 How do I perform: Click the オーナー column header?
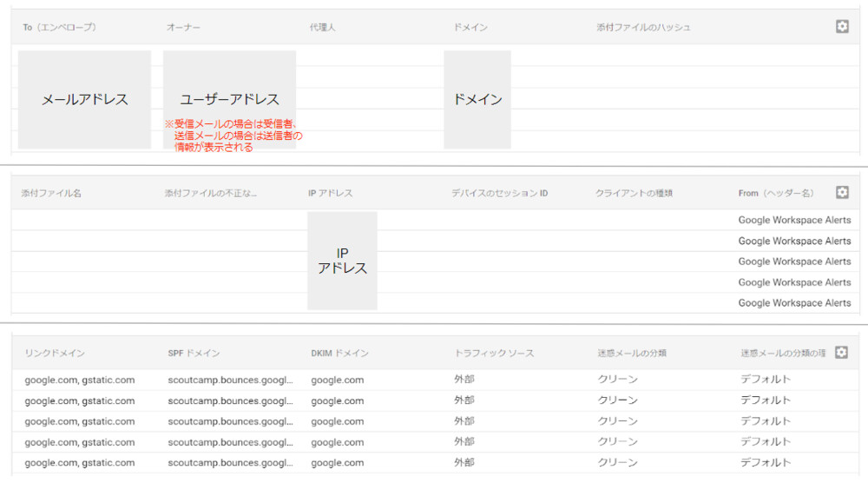coord(183,28)
